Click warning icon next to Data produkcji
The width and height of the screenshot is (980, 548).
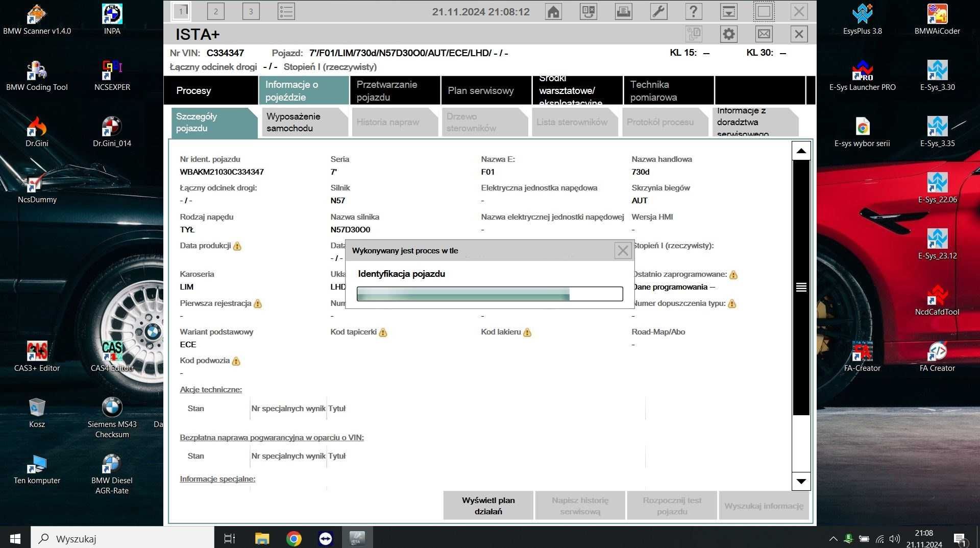(237, 246)
